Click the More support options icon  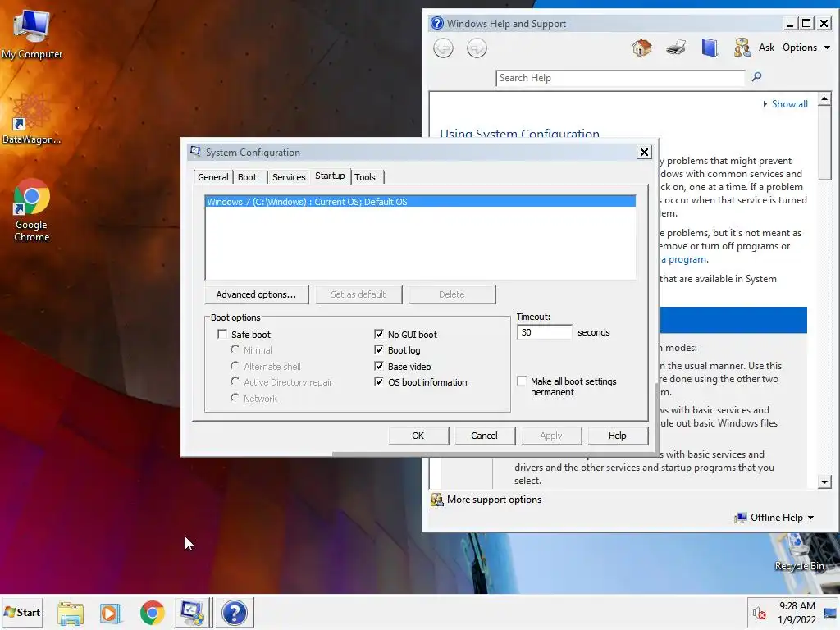click(x=436, y=500)
